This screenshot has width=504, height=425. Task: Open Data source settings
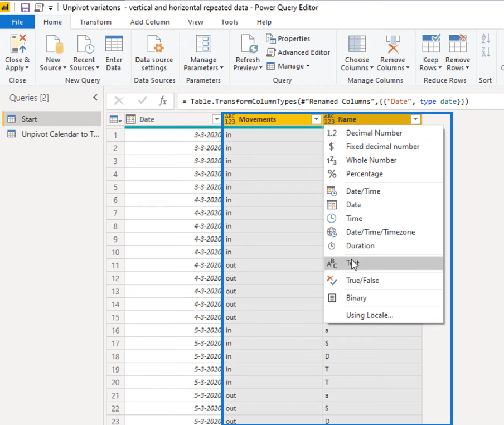click(x=154, y=53)
